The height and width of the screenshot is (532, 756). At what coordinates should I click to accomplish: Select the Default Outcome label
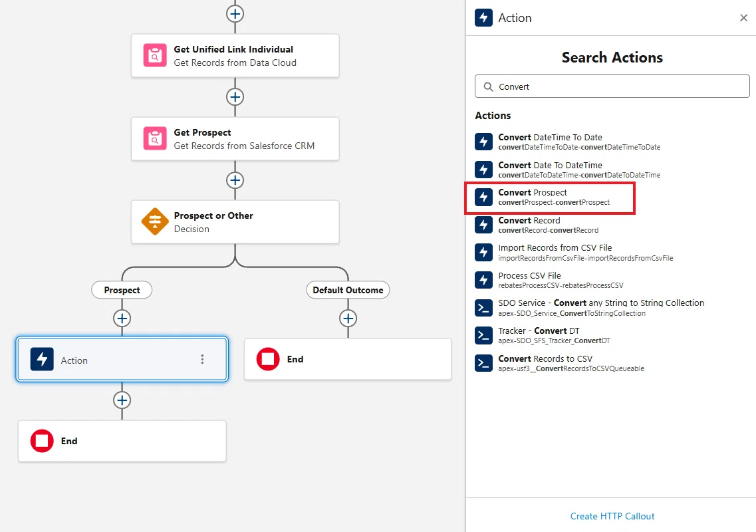point(348,290)
